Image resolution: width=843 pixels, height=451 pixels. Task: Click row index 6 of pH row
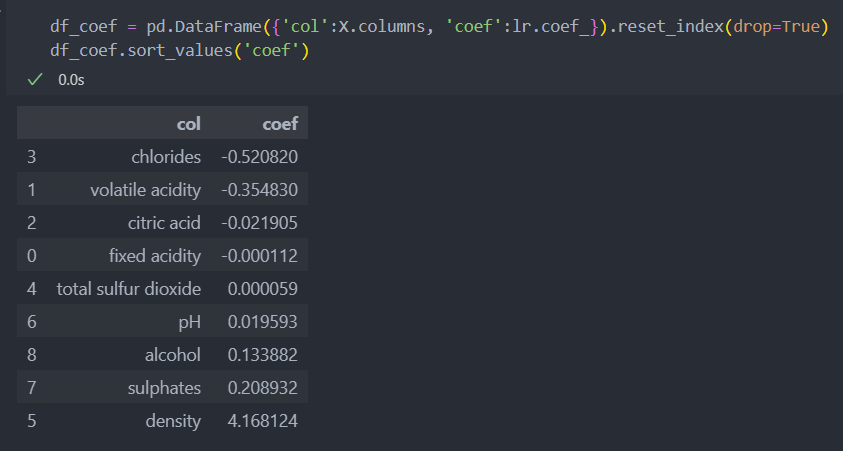coord(32,322)
